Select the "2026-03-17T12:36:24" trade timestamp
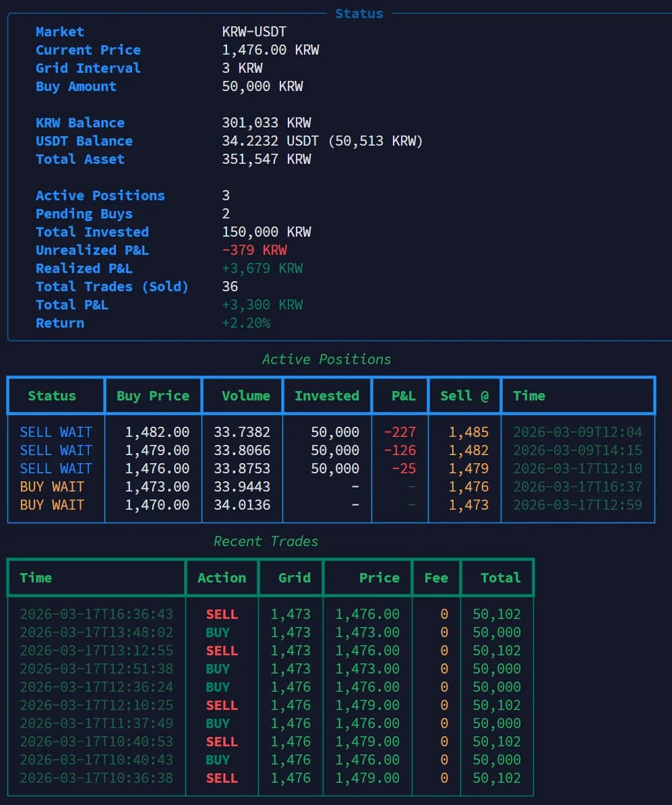 [x=96, y=687]
